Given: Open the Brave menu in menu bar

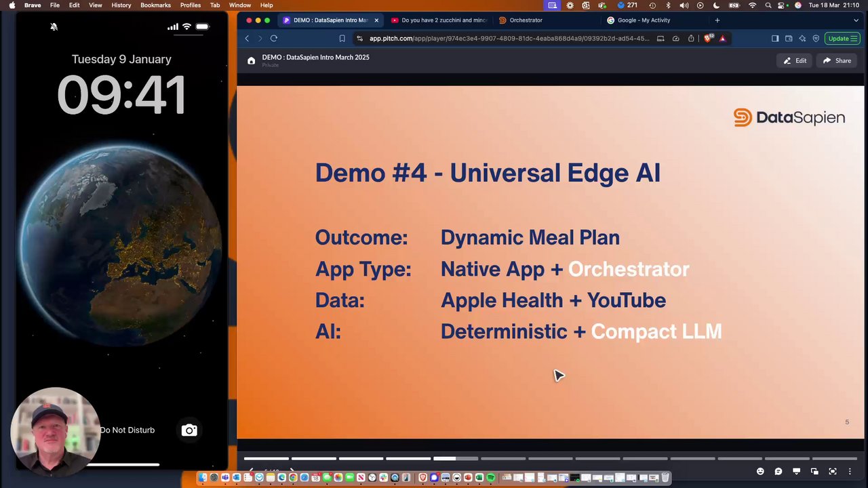Looking at the screenshot, I should coord(33,5).
